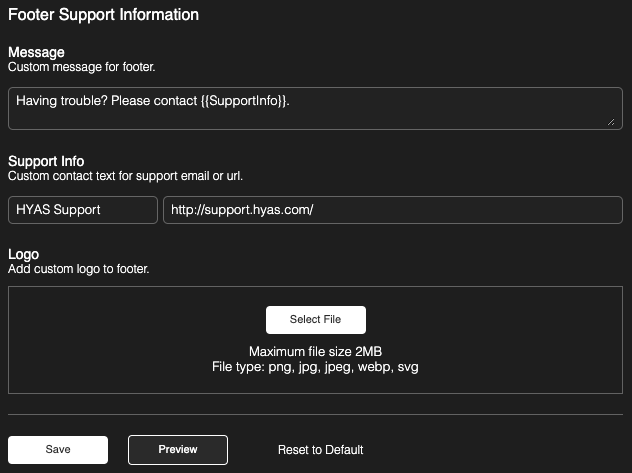
Task: Click the 'Custom message for footer' description
Action: pos(82,67)
